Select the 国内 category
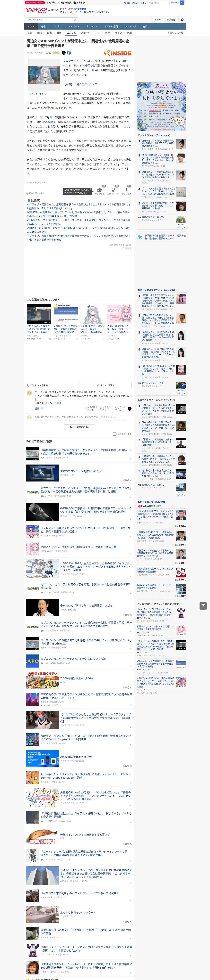 coord(39,33)
